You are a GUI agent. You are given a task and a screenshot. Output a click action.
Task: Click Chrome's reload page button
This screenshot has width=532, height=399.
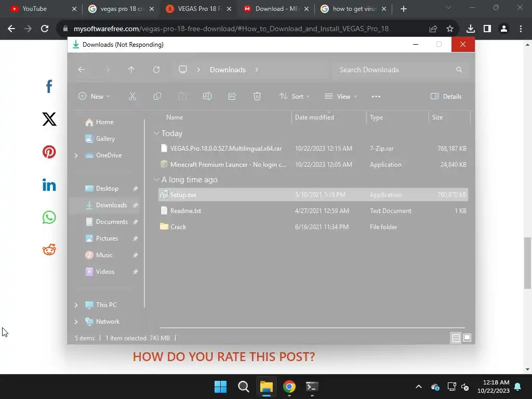[x=45, y=29]
